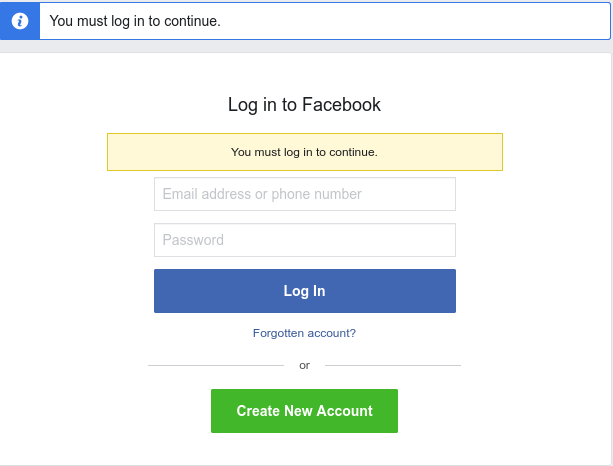Click the info symbol in top banner

20,20
